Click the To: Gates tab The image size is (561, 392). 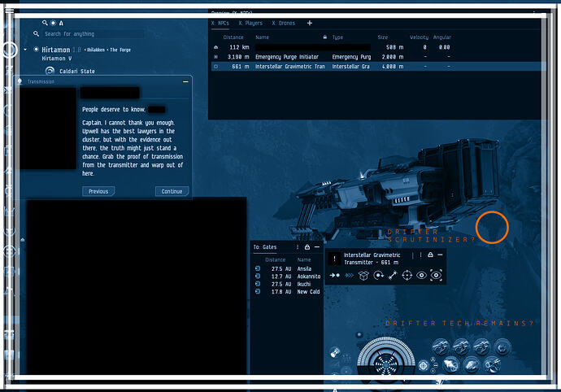point(265,247)
